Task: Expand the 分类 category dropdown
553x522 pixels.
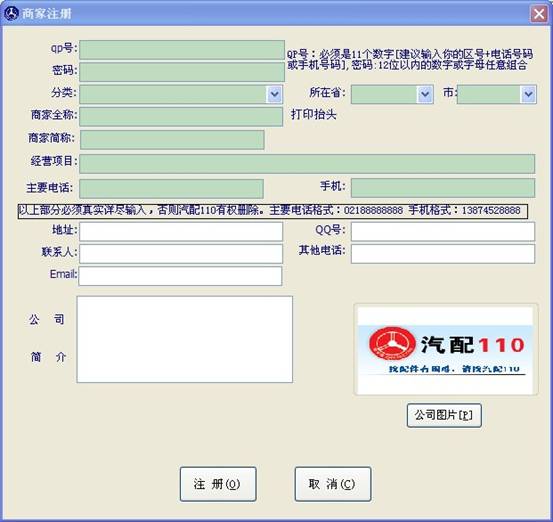Action: pyautogui.click(x=274, y=94)
